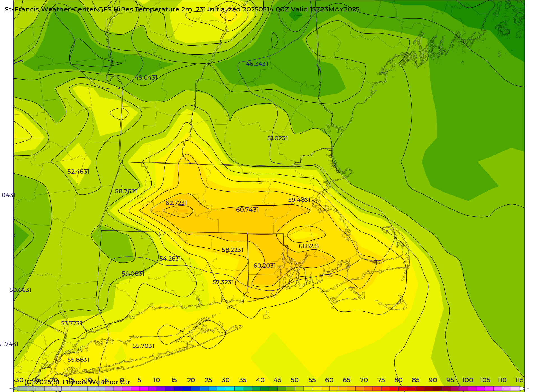Select the 50.6631 temperature value

[20, 290]
